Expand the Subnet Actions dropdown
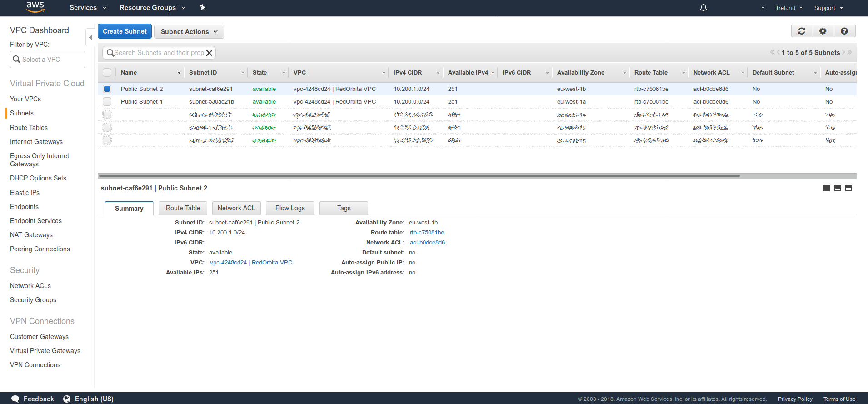Image resolution: width=868 pixels, height=404 pixels. coord(189,31)
